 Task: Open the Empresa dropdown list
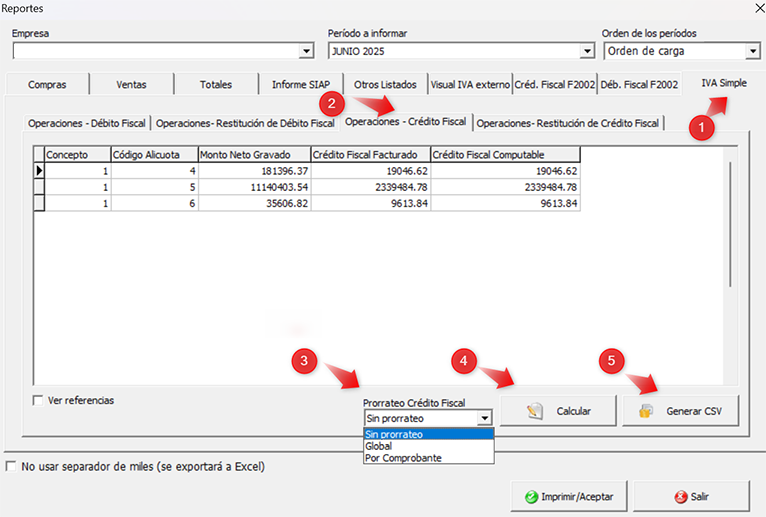(306, 51)
